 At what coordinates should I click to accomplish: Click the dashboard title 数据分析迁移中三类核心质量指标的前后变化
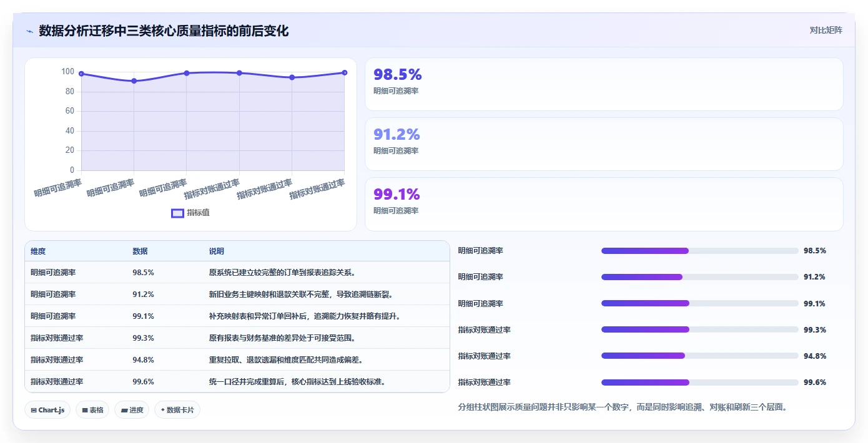tap(164, 31)
